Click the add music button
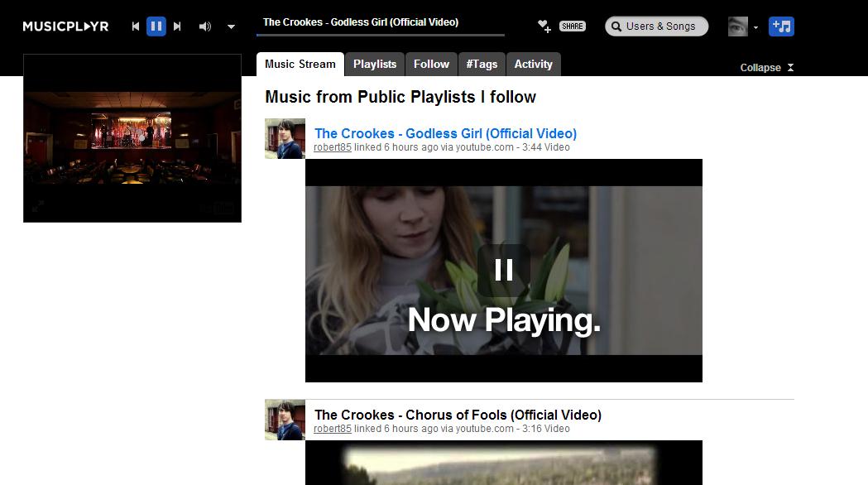Viewport: 868px width, 485px height. click(x=781, y=26)
